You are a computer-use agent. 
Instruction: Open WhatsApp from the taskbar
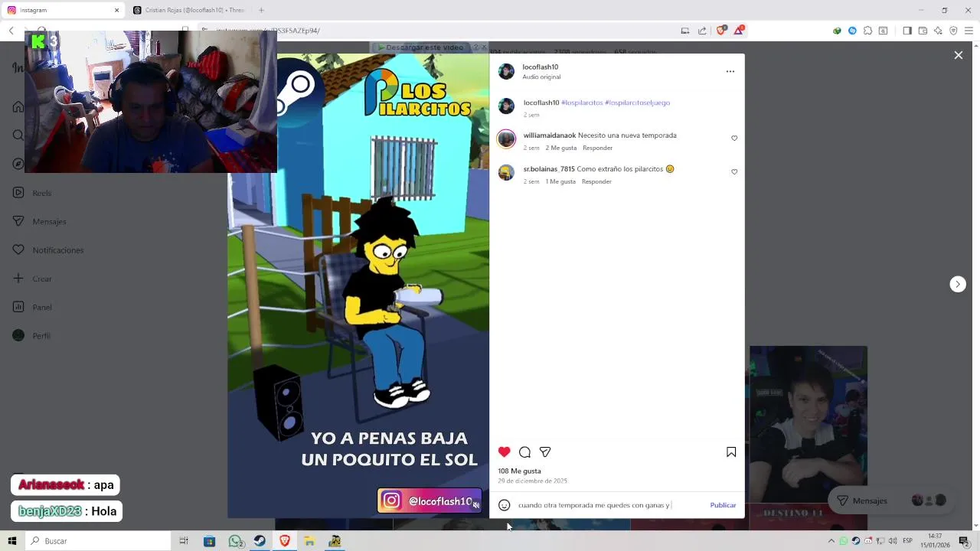point(236,541)
